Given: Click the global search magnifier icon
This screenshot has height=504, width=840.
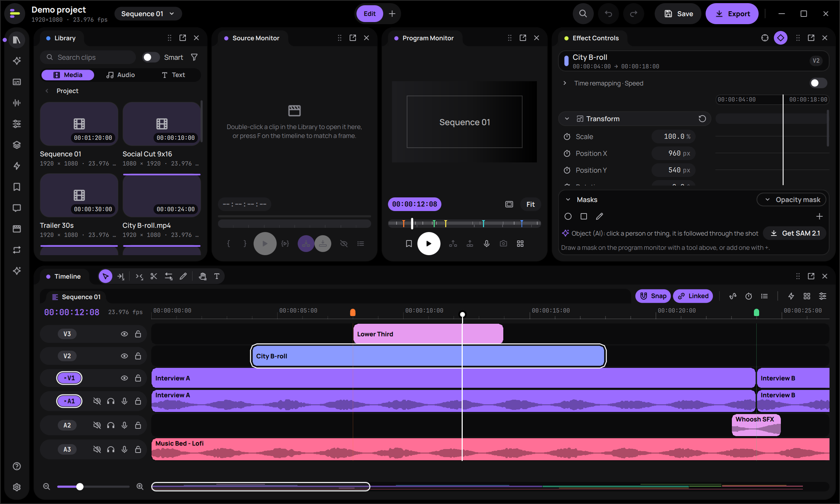Looking at the screenshot, I should (x=583, y=14).
